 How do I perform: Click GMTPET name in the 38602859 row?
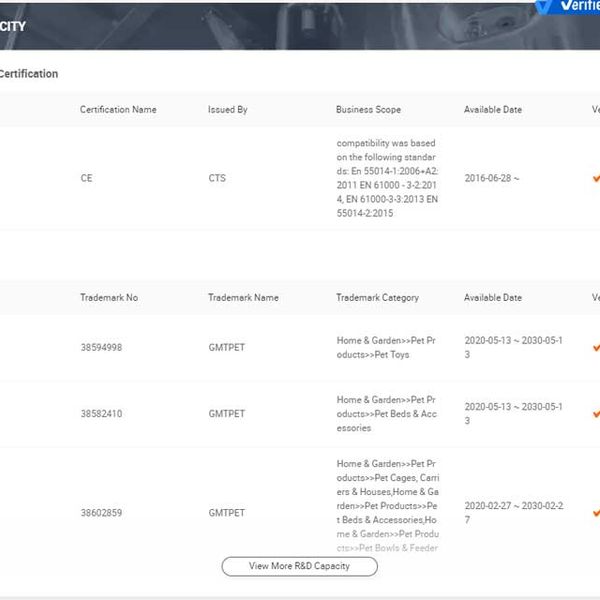pos(227,513)
